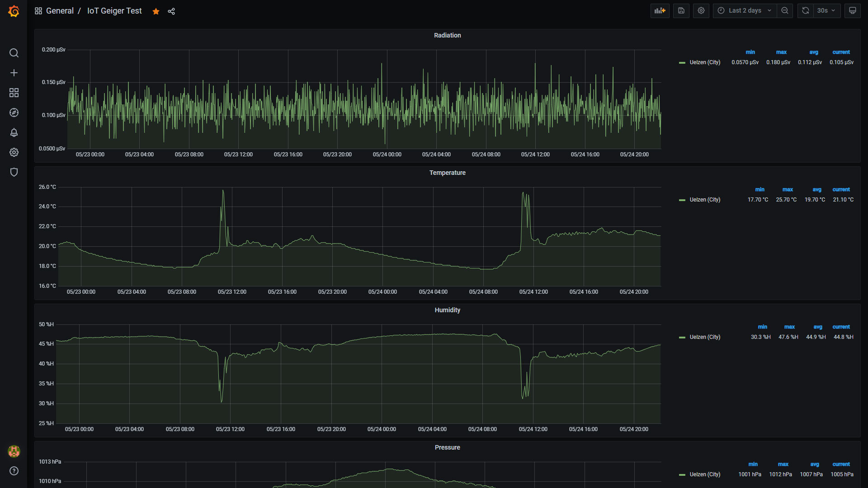Viewport: 868px width, 488px height.
Task: Cycle the TV view mode
Action: tap(853, 10)
